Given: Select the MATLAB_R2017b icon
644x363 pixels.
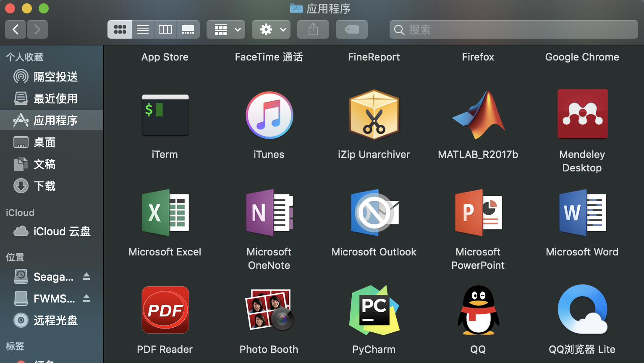Looking at the screenshot, I should tap(478, 115).
